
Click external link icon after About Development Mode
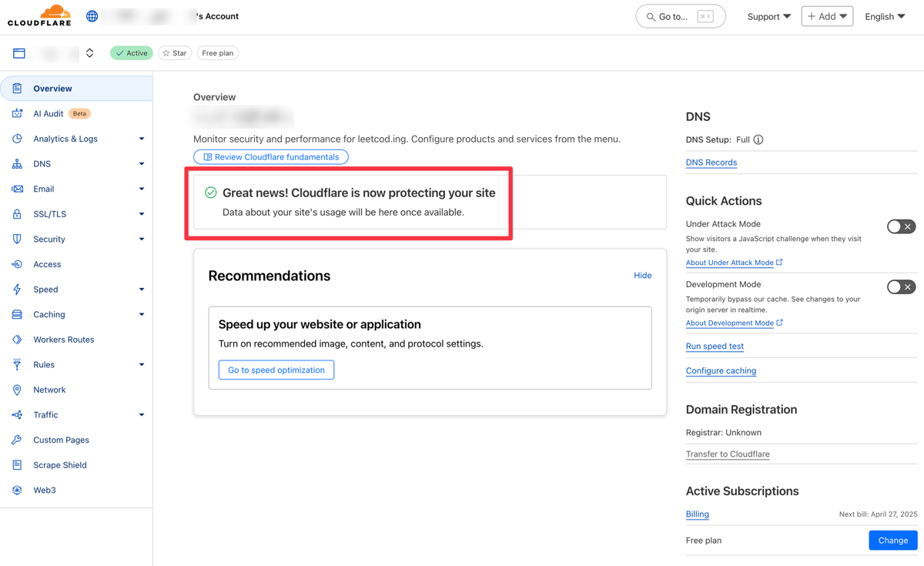point(779,323)
